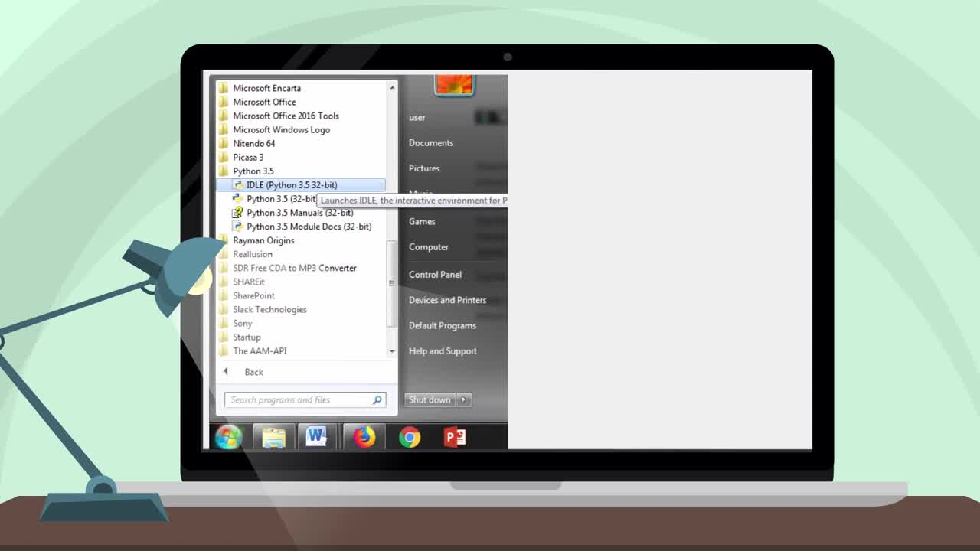Click the Python 3.5 Manuals help icon
The image size is (980, 551).
point(238,213)
